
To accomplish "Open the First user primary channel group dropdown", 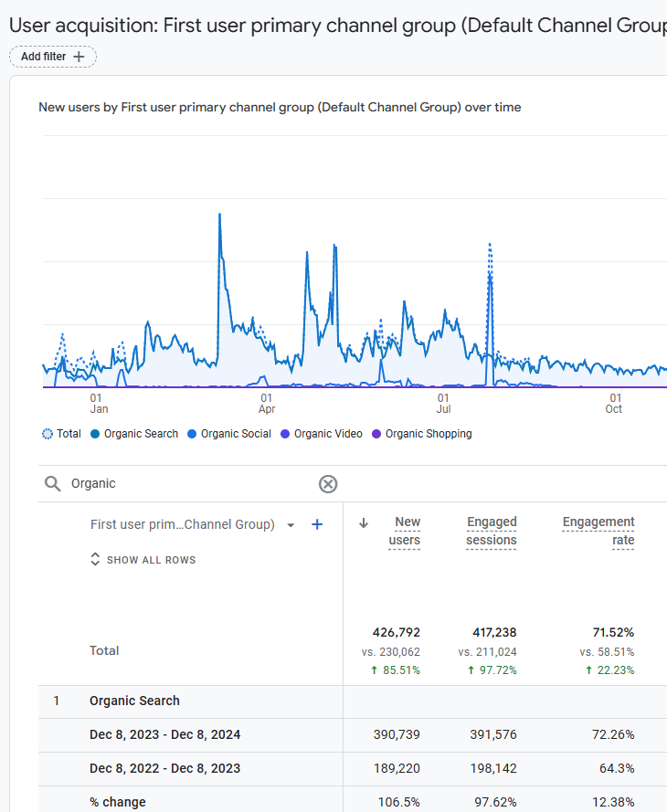I will (x=291, y=525).
